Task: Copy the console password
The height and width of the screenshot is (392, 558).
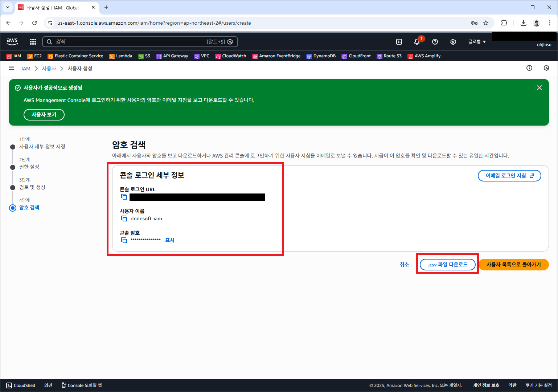Action: (x=124, y=240)
